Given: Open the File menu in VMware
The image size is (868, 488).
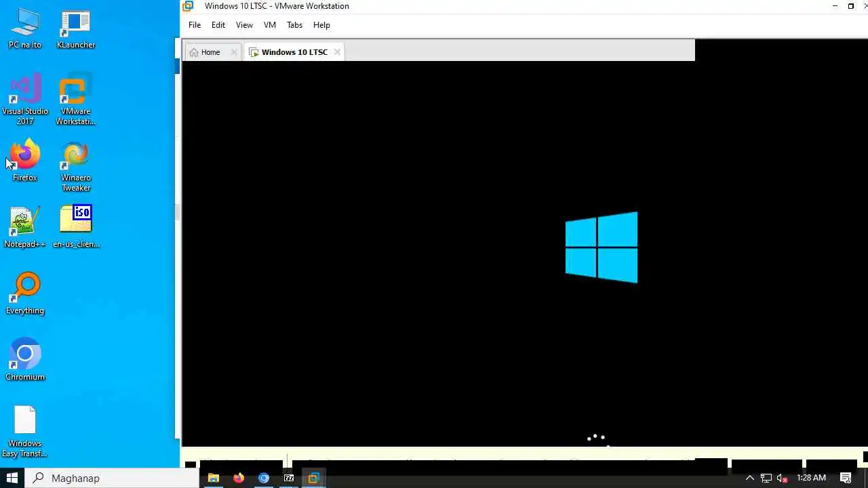Looking at the screenshot, I should 195,25.
